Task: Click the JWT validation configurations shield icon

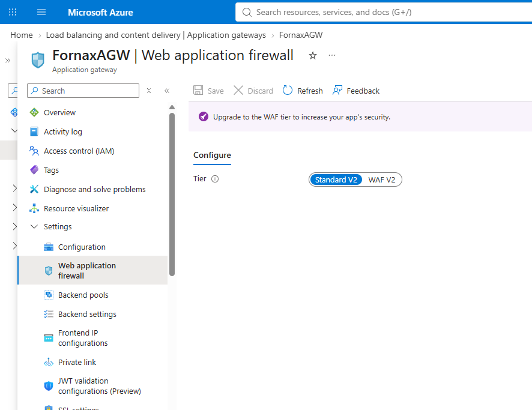Action: 49,386
